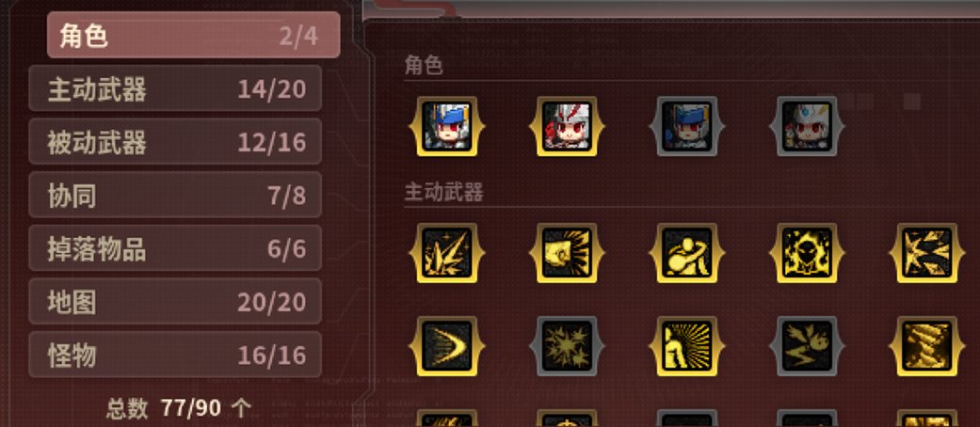
Task: Click the grey-framed lightning ball weapon icon
Action: click(x=807, y=346)
